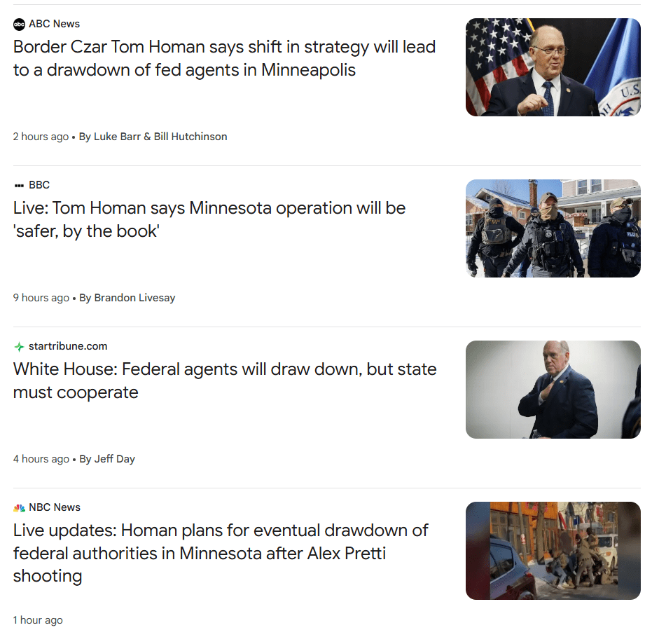Select the ABC News source label
This screenshot has height=644, width=652.
click(54, 24)
